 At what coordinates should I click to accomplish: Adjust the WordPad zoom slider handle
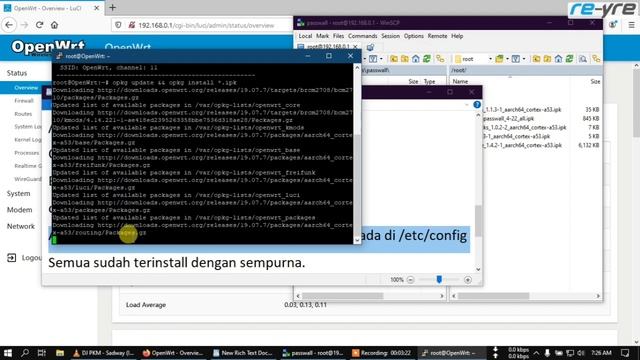439,280
